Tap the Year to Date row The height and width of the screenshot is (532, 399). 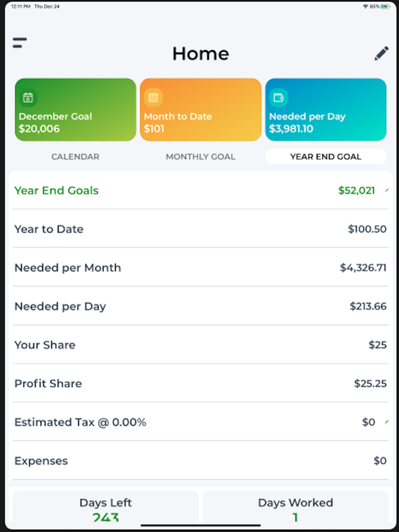[200, 229]
